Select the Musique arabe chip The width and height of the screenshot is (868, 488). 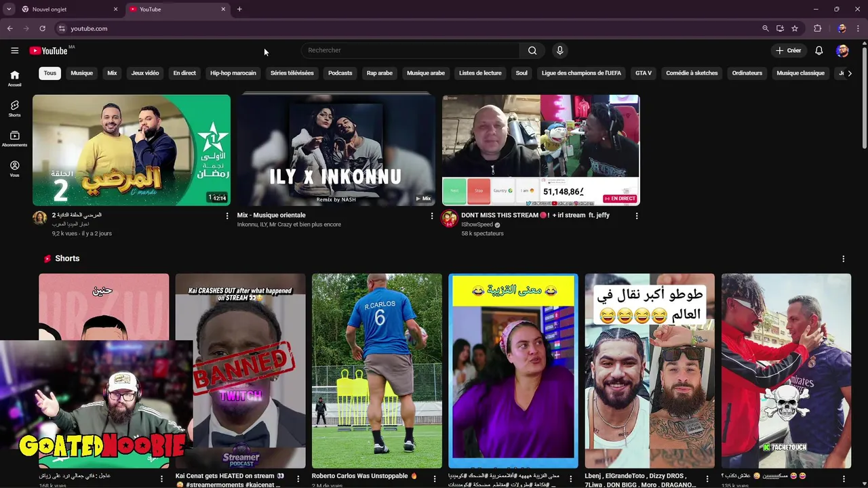(x=426, y=73)
